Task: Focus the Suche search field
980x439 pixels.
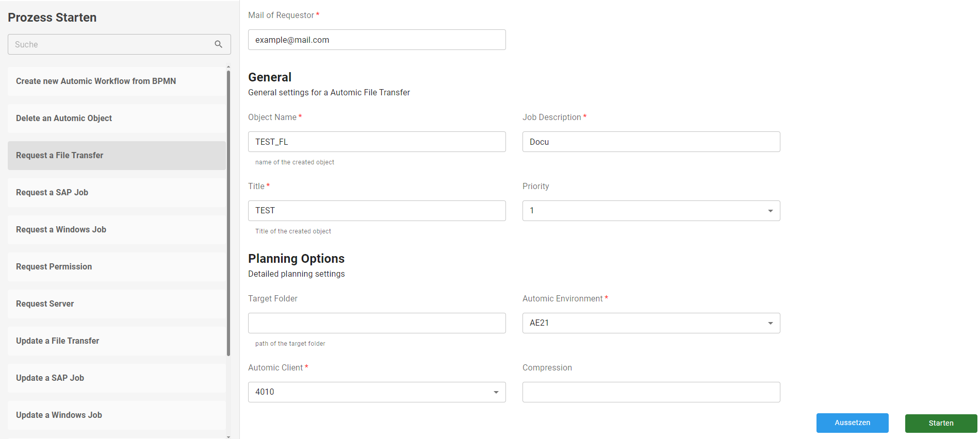Action: click(111, 44)
